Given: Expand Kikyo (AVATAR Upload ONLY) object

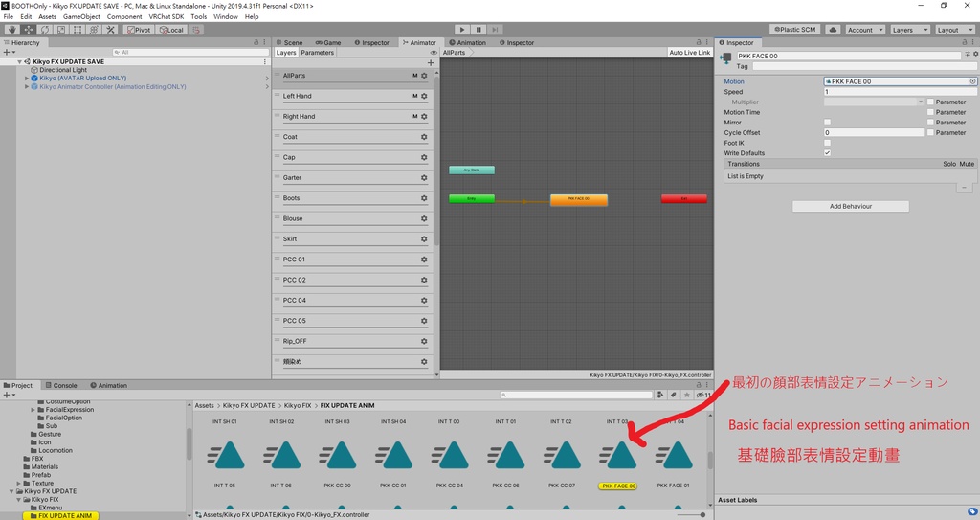Looking at the screenshot, I should pyautogui.click(x=27, y=79).
